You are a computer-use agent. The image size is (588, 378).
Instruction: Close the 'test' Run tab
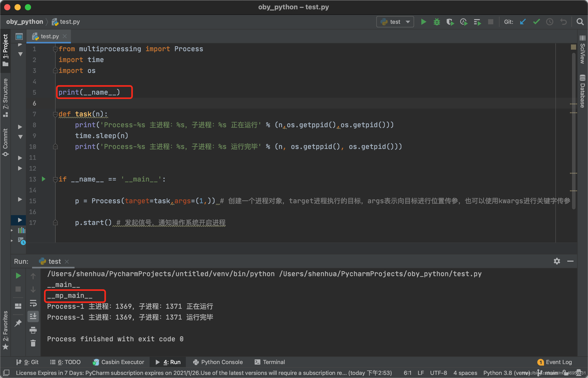click(67, 261)
